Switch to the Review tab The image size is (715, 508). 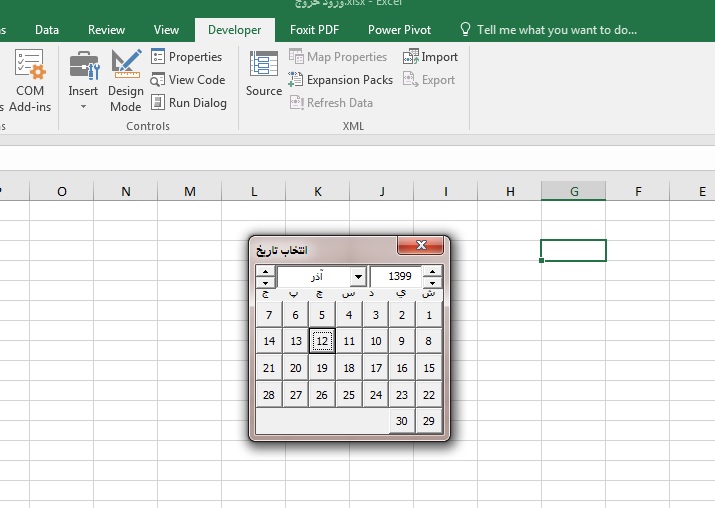(x=107, y=30)
